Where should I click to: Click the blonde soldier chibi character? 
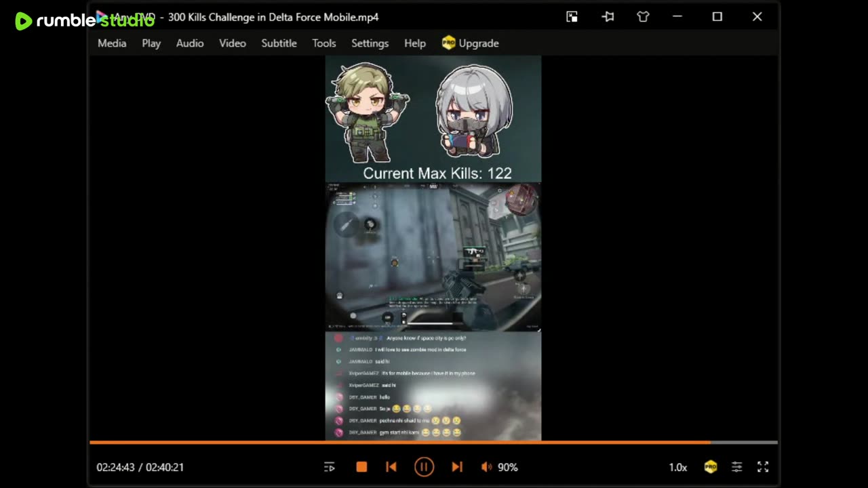[x=367, y=113]
